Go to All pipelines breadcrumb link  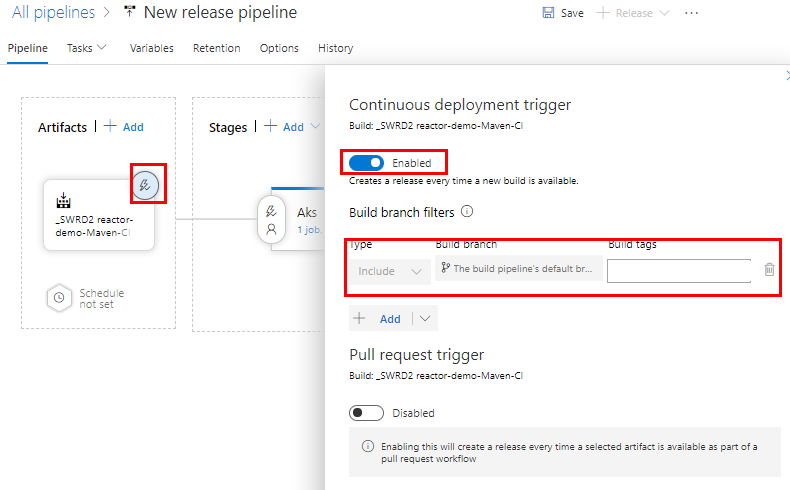point(53,13)
